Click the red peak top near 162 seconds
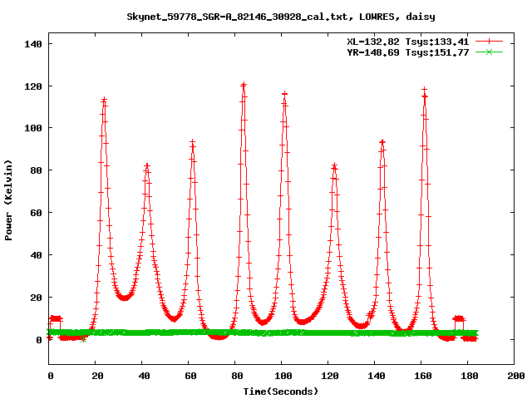This screenshot has width=532, height=399. pos(424,90)
